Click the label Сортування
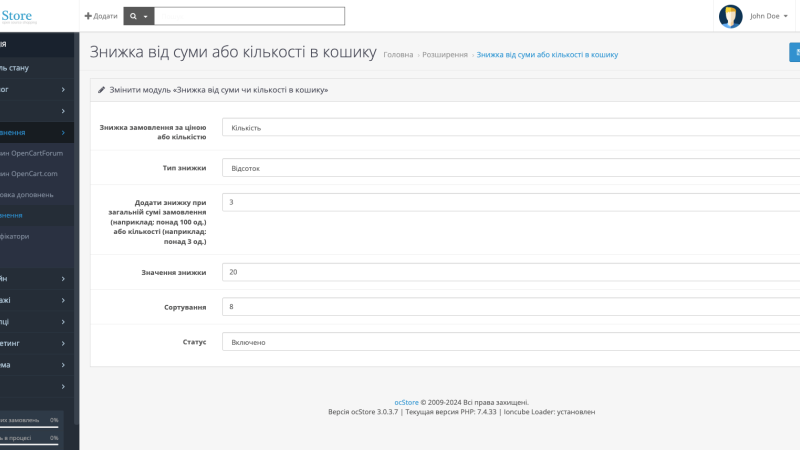The image size is (800, 450). tap(185, 307)
